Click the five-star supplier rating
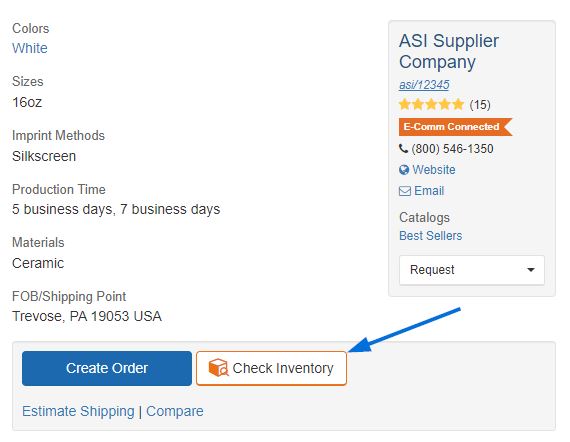Screen dimensions: 570x442 coord(431,105)
